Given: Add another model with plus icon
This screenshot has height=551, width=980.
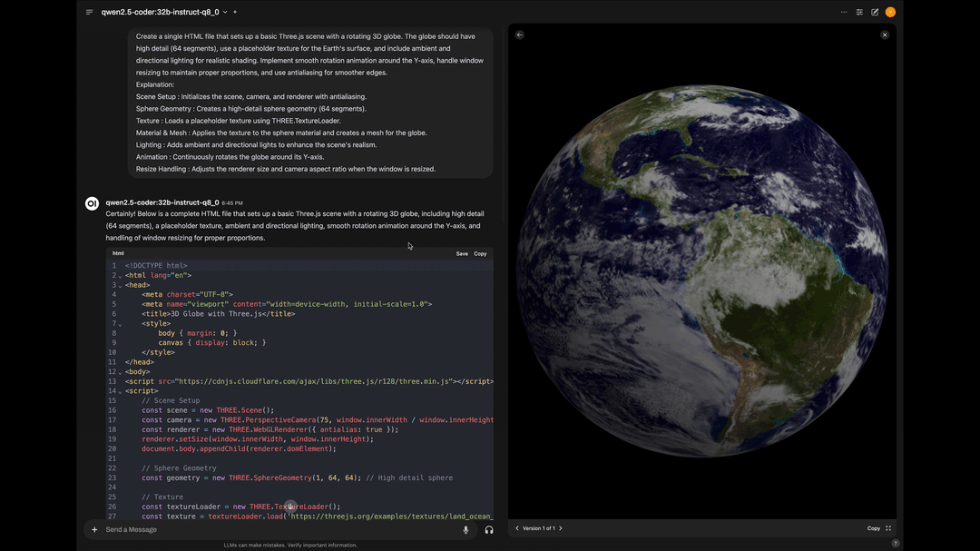Looking at the screenshot, I should click(x=235, y=12).
